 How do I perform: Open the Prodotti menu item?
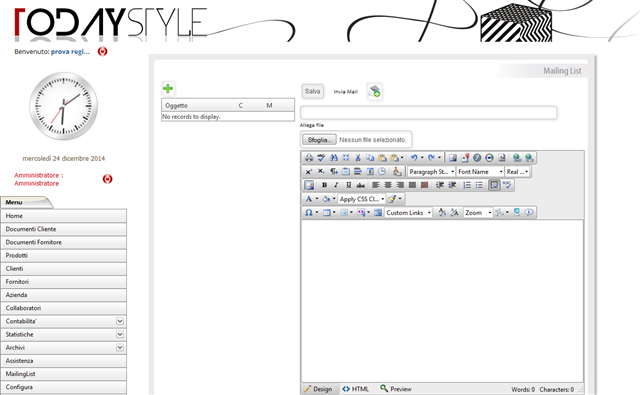[64, 255]
